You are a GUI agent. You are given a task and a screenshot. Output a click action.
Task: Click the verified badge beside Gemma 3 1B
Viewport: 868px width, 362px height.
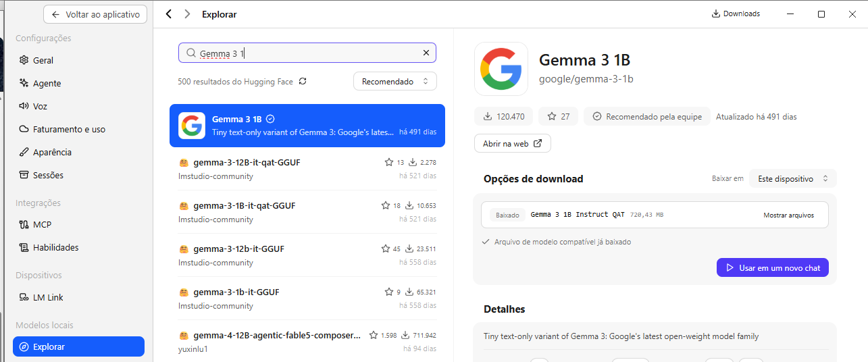tap(271, 118)
